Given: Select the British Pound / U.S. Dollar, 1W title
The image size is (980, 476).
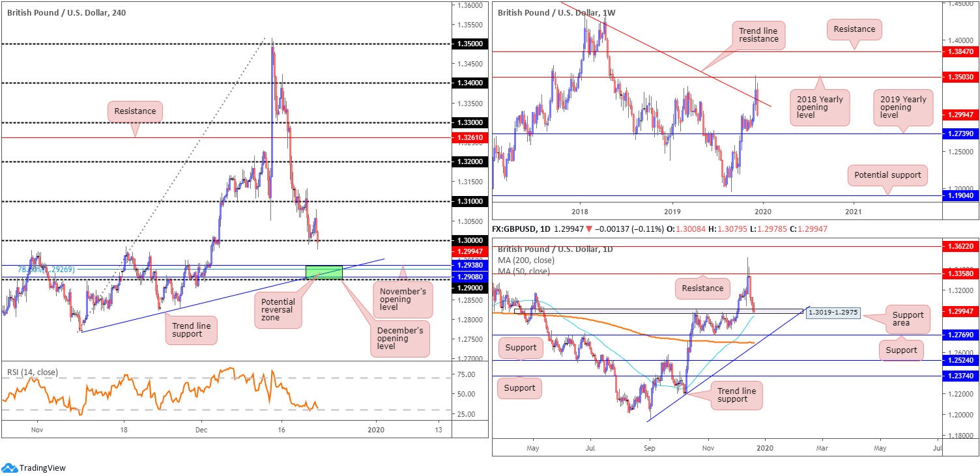Looking at the screenshot, I should [556, 12].
